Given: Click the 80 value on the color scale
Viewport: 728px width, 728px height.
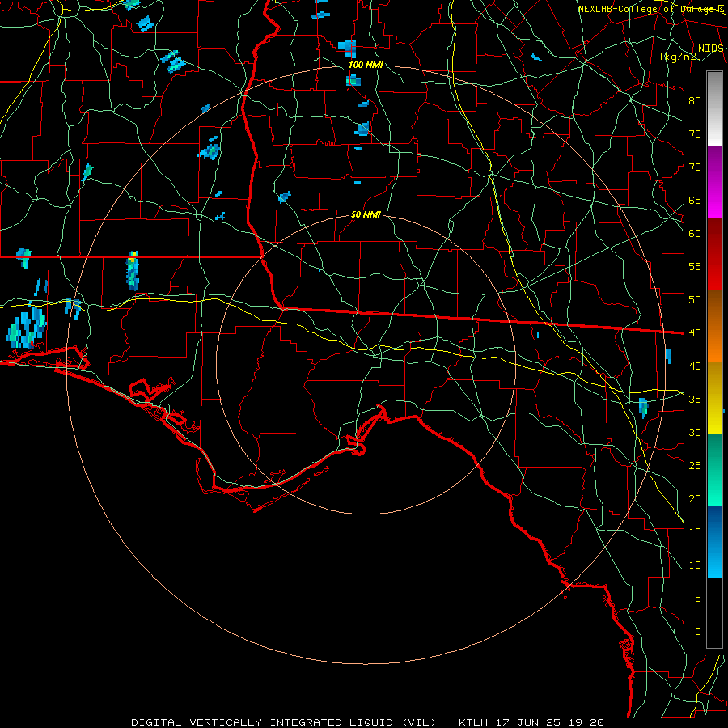Looking at the screenshot, I should pyautogui.click(x=695, y=101).
